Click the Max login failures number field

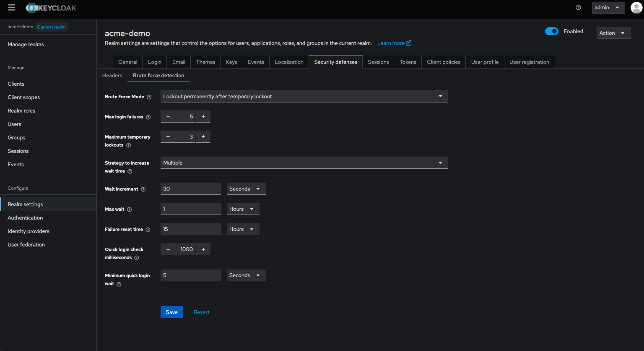185,116
